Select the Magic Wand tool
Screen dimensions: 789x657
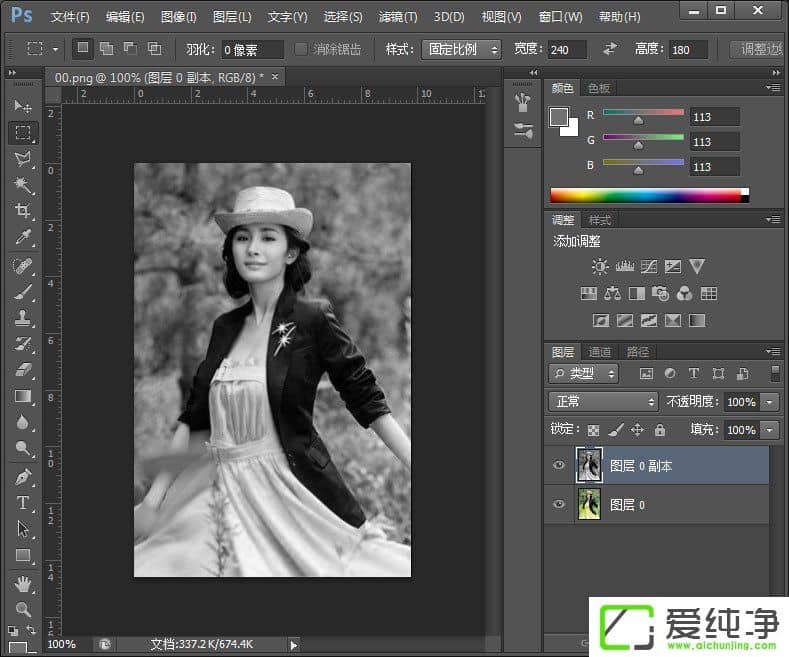click(23, 185)
